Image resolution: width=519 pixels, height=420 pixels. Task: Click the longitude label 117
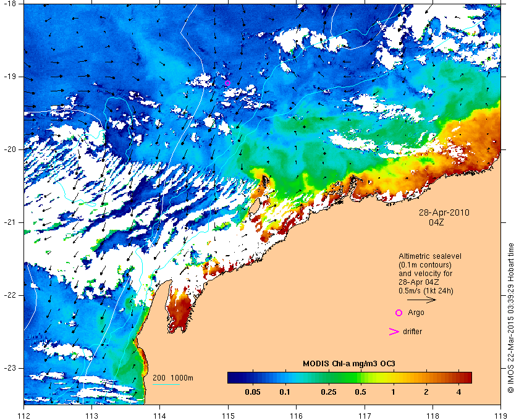pyautogui.click(x=365, y=416)
